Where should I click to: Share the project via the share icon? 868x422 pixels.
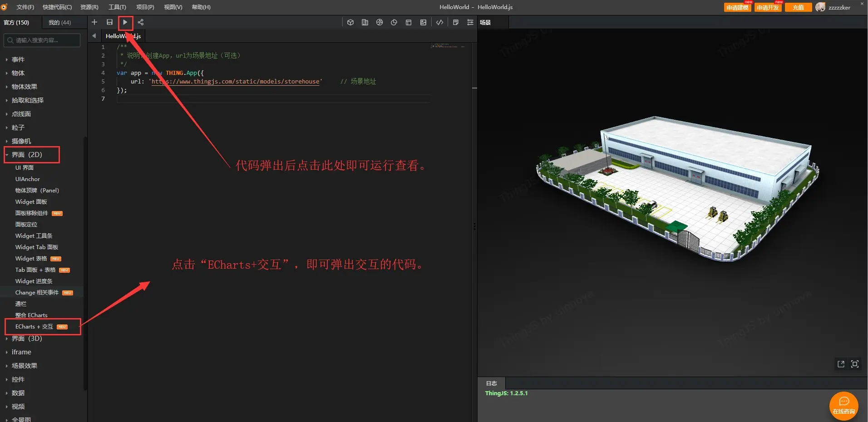141,22
